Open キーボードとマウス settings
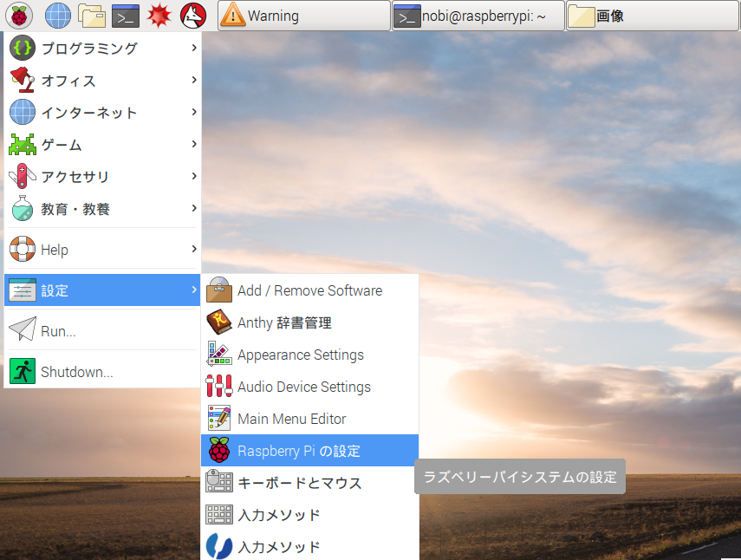 tap(310, 483)
